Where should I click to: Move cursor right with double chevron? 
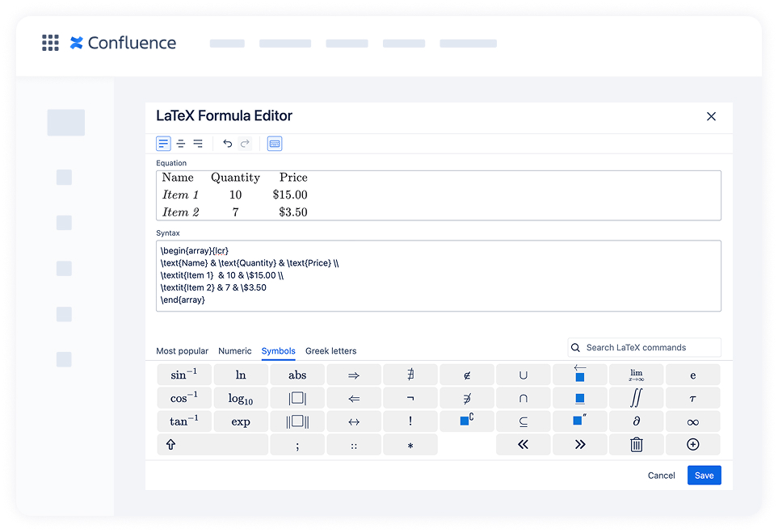[580, 445]
